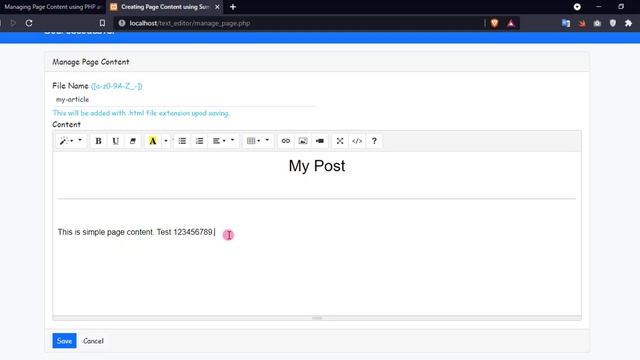This screenshot has width=640, height=360.
Task: Click the html extension hint text
Action: [141, 113]
